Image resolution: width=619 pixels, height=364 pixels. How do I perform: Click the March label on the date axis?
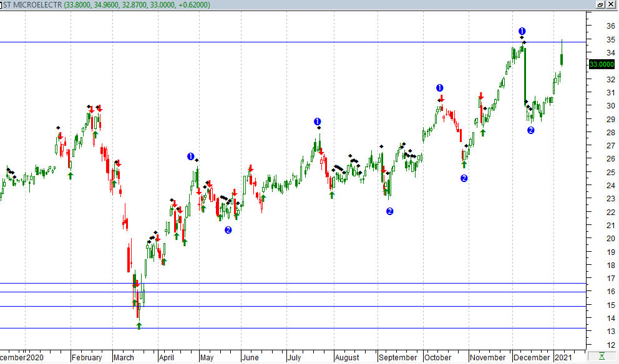pyautogui.click(x=124, y=358)
